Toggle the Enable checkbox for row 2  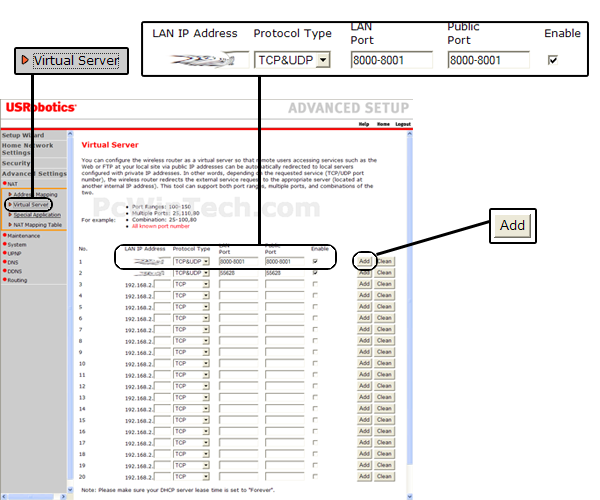pyautogui.click(x=317, y=272)
